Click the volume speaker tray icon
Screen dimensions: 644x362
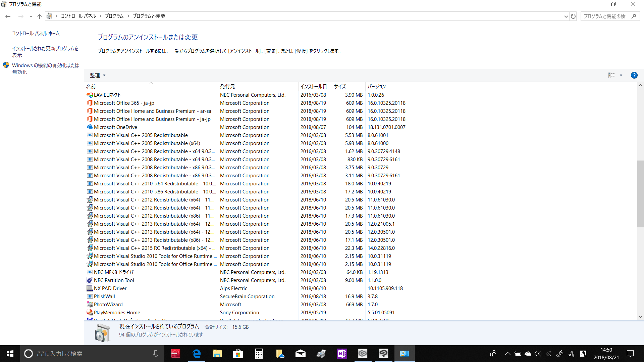point(538,354)
